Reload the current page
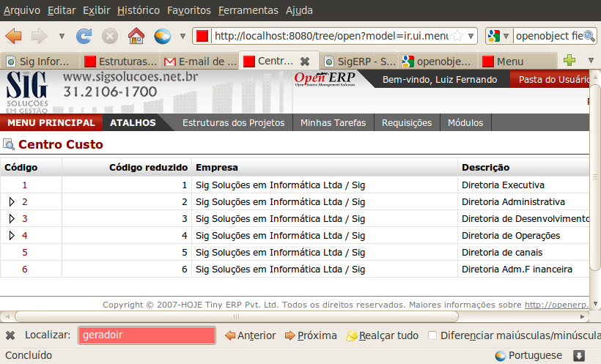The width and height of the screenshot is (601, 364). tap(84, 36)
